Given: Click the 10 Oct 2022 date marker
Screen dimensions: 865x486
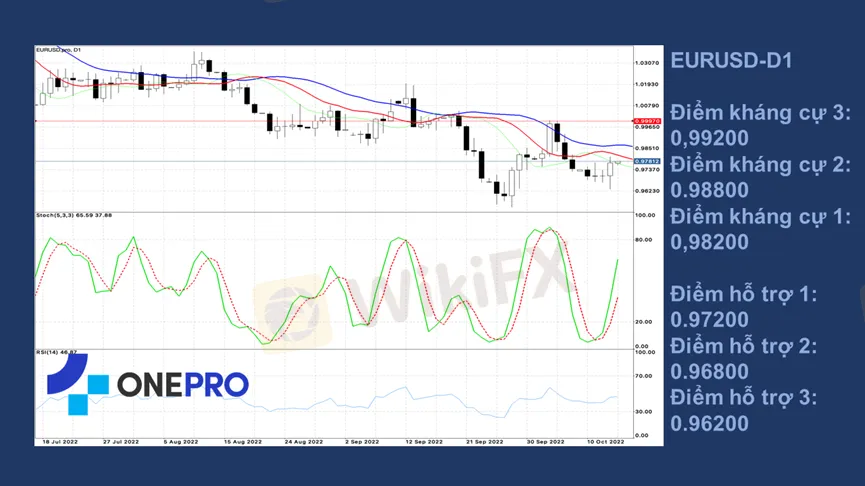Looking at the screenshot, I should click(605, 442).
